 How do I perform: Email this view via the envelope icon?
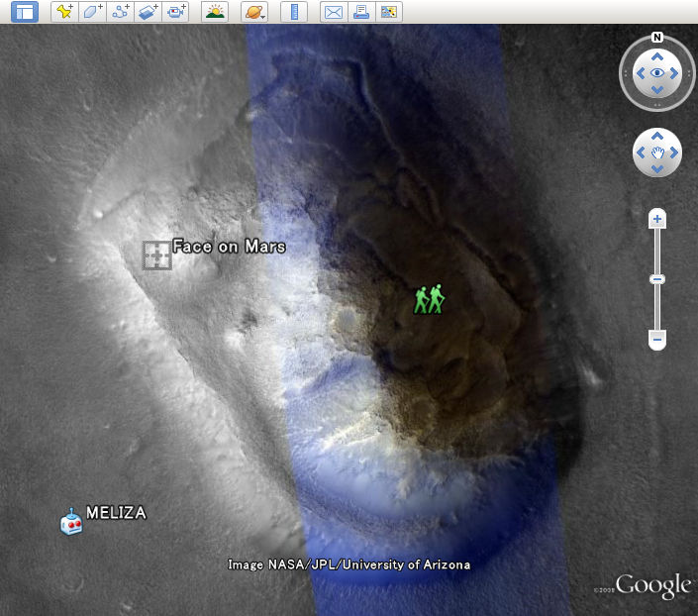pyautogui.click(x=334, y=12)
